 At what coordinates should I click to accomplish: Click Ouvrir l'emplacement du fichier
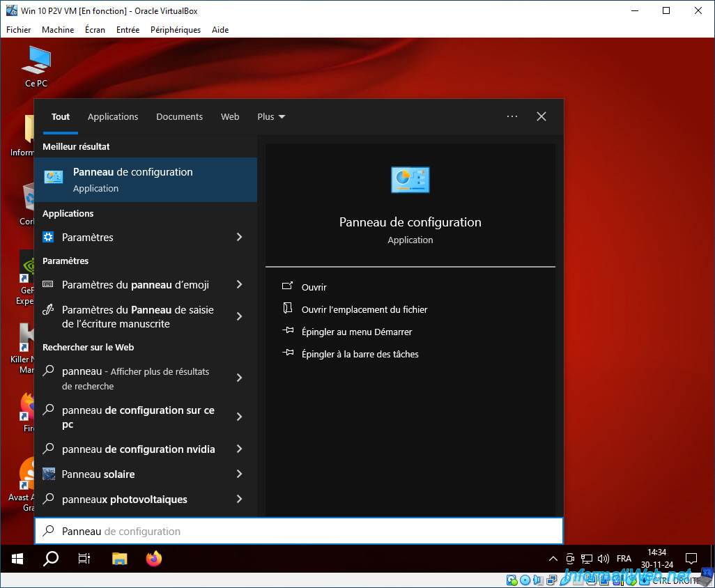364,309
